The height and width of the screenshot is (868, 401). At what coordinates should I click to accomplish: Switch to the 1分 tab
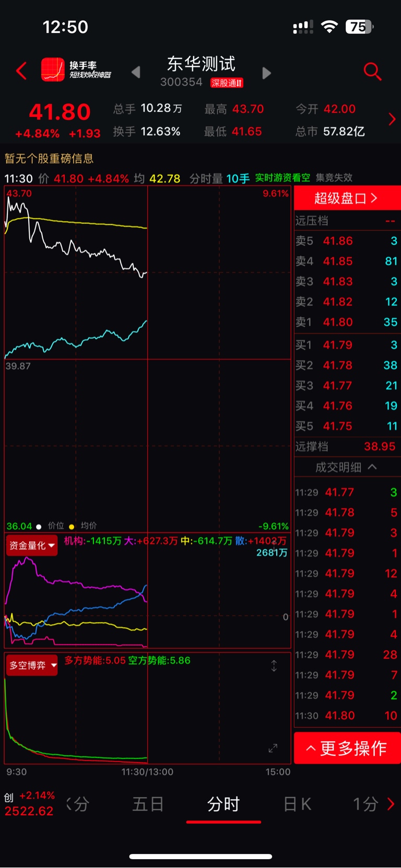tap(365, 804)
